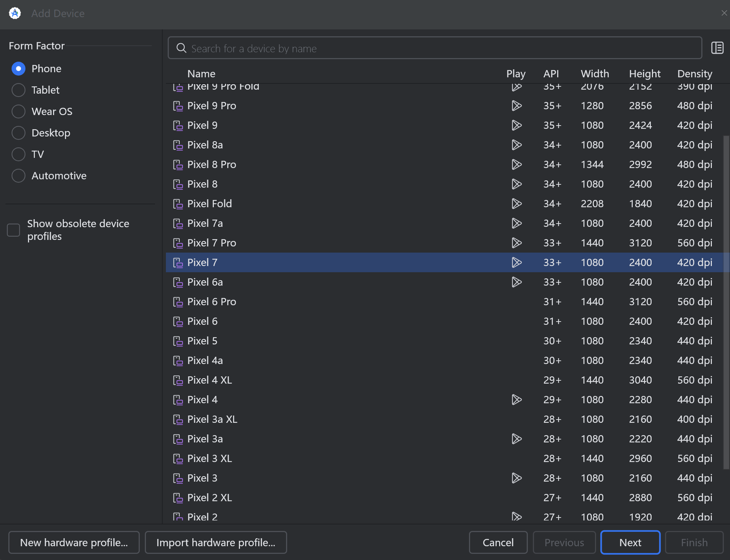This screenshot has width=730, height=560.
Task: Sort devices by the Name column header
Action: pyautogui.click(x=201, y=74)
